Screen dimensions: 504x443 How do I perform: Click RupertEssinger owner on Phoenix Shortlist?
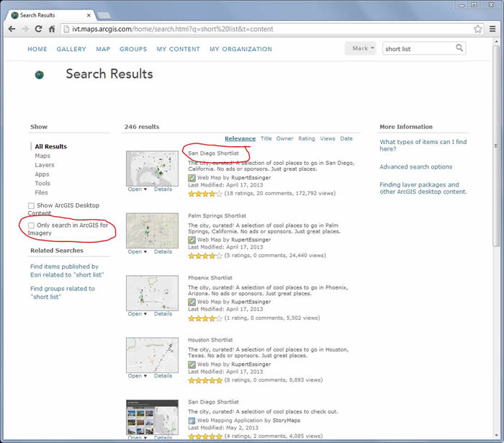pyautogui.click(x=251, y=302)
